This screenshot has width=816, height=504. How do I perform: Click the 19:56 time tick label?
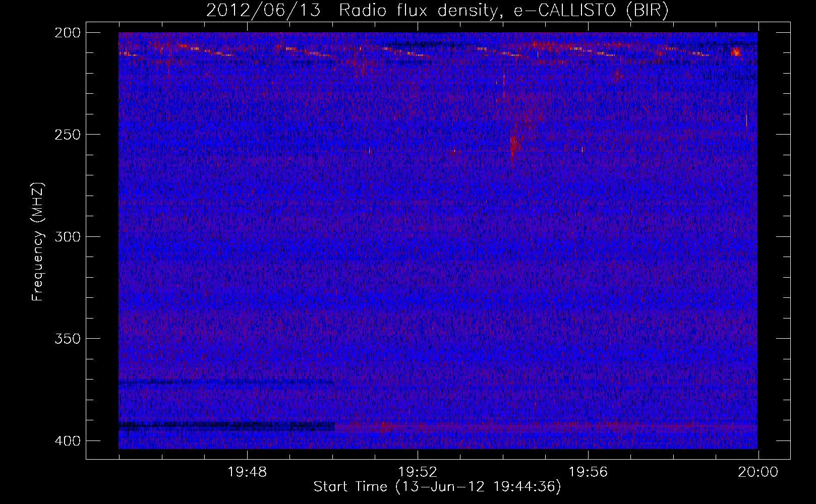[x=588, y=472]
